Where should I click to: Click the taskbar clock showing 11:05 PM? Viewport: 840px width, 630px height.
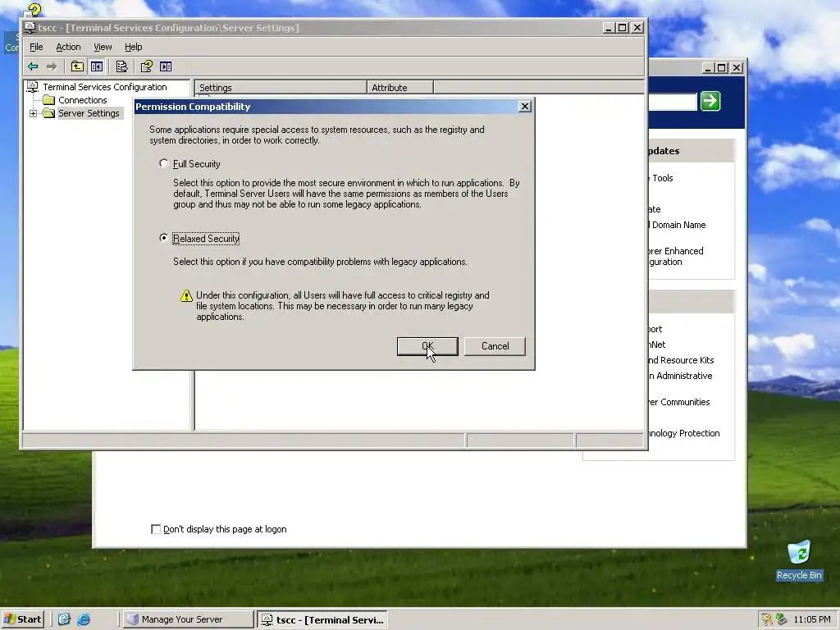(811, 619)
